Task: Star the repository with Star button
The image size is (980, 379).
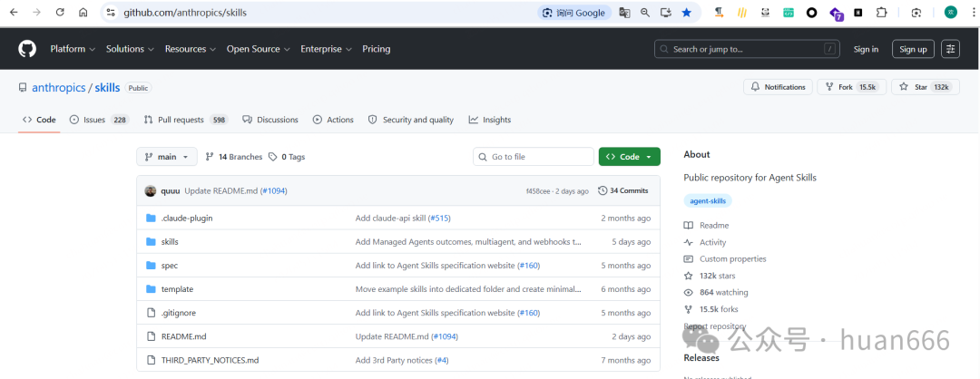Action: (926, 87)
